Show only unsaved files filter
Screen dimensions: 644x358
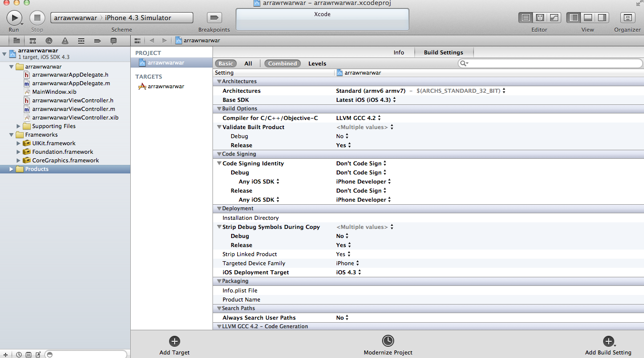tap(38, 354)
